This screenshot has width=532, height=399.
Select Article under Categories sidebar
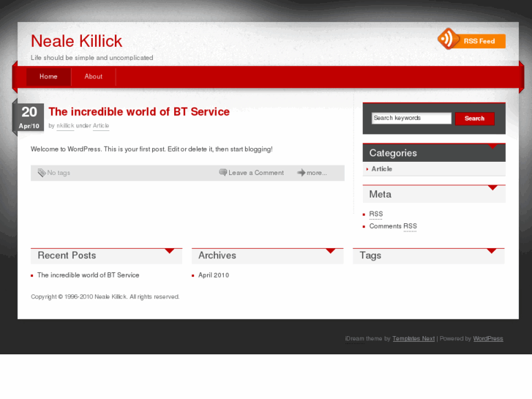tap(382, 169)
